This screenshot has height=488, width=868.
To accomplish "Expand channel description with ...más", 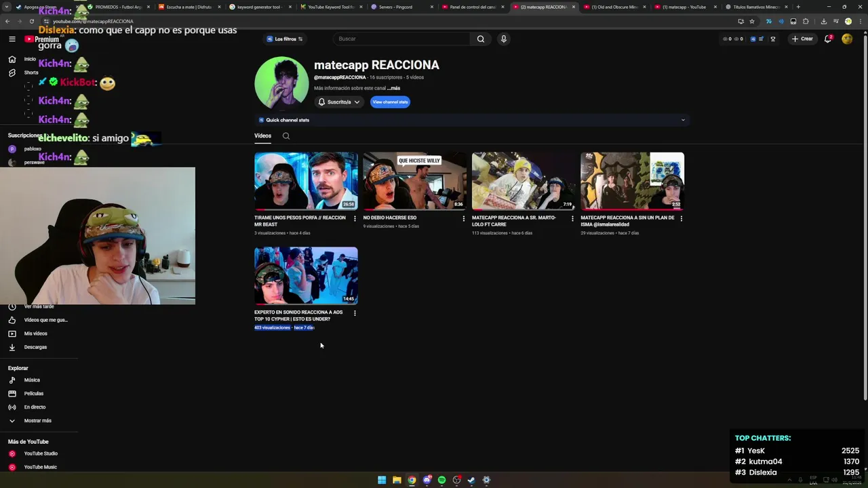I will pyautogui.click(x=393, y=88).
